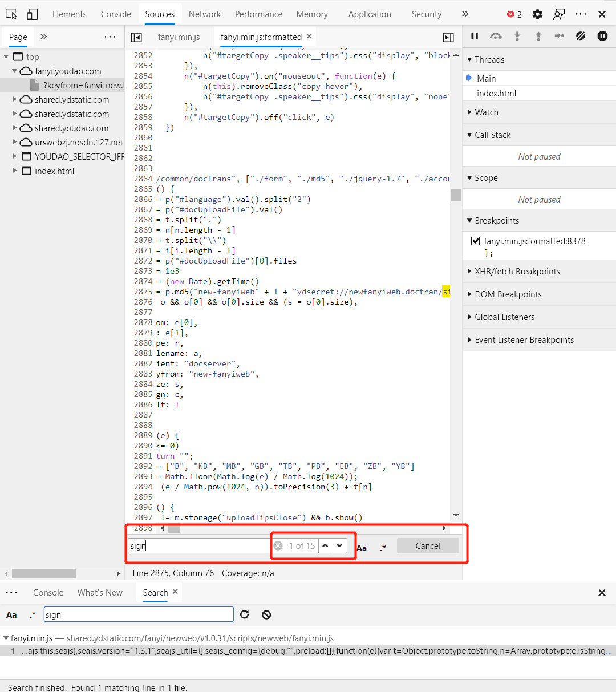This screenshot has width=616, height=692.
Task: Switch to the Application tab
Action: tap(370, 14)
